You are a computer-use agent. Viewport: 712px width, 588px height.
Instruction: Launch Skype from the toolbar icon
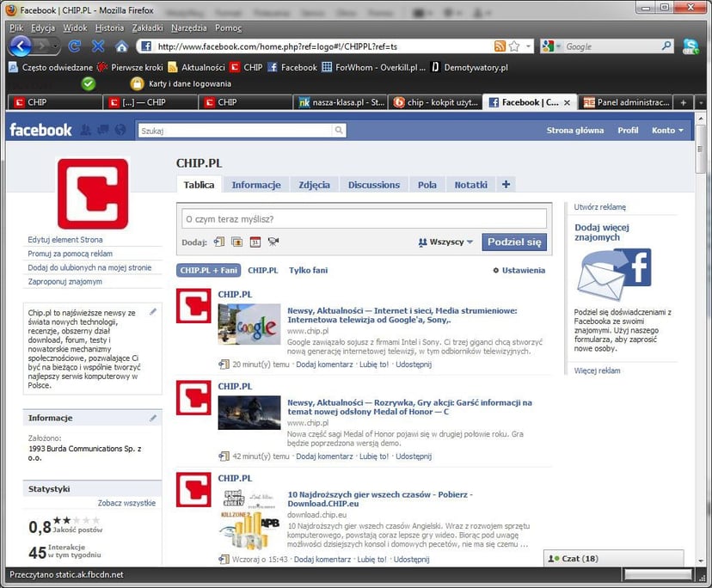(x=691, y=46)
